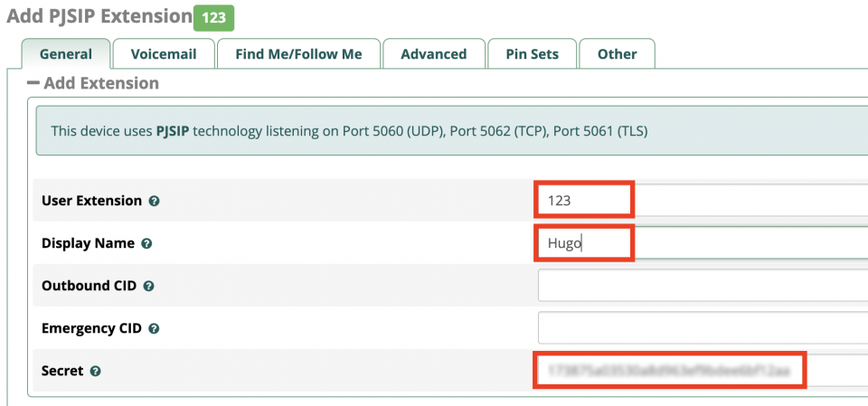Go to Find Me/Follow Me tab
868x406 pixels.
[298, 54]
